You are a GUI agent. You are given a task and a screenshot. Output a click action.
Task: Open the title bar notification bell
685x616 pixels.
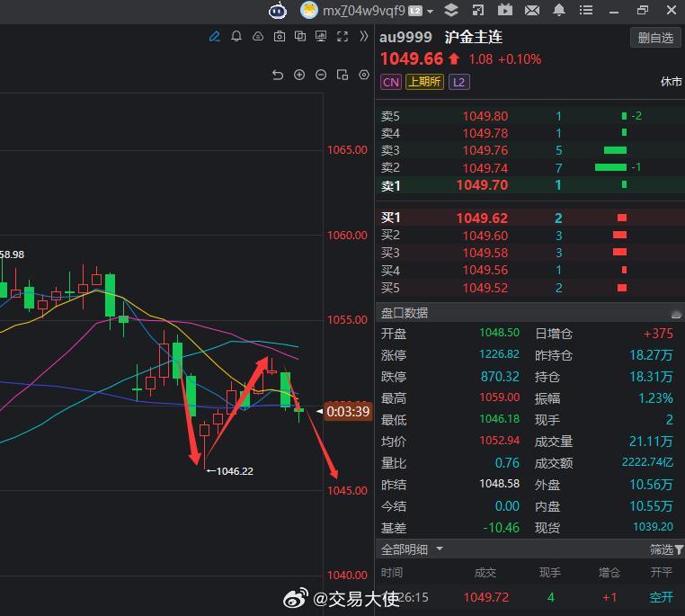click(559, 10)
